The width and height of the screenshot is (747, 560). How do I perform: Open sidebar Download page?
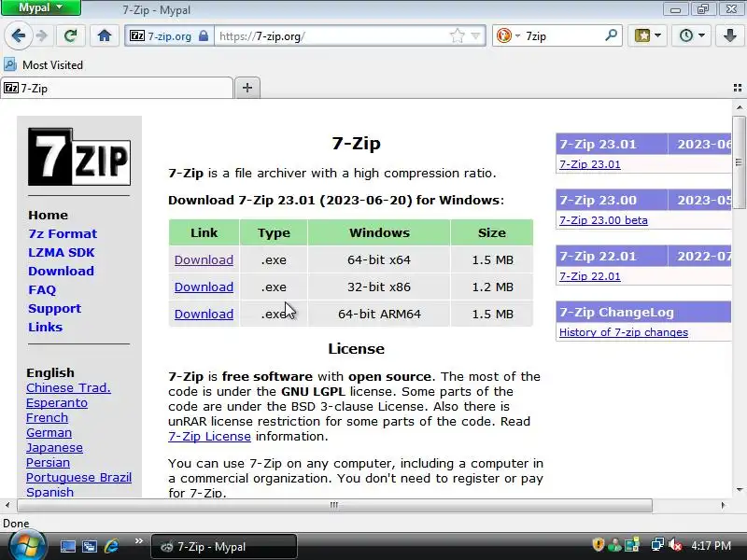point(61,271)
